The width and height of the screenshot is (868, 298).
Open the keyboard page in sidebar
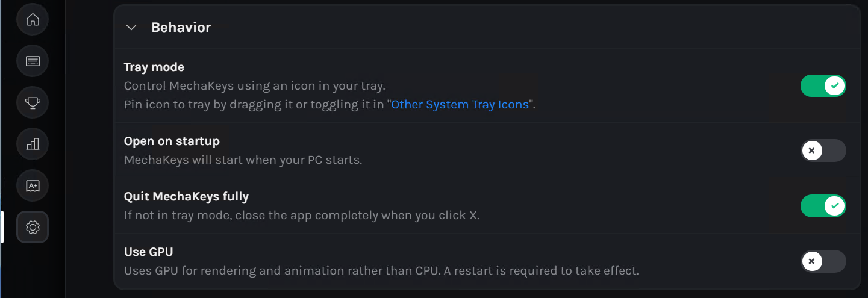point(33,61)
